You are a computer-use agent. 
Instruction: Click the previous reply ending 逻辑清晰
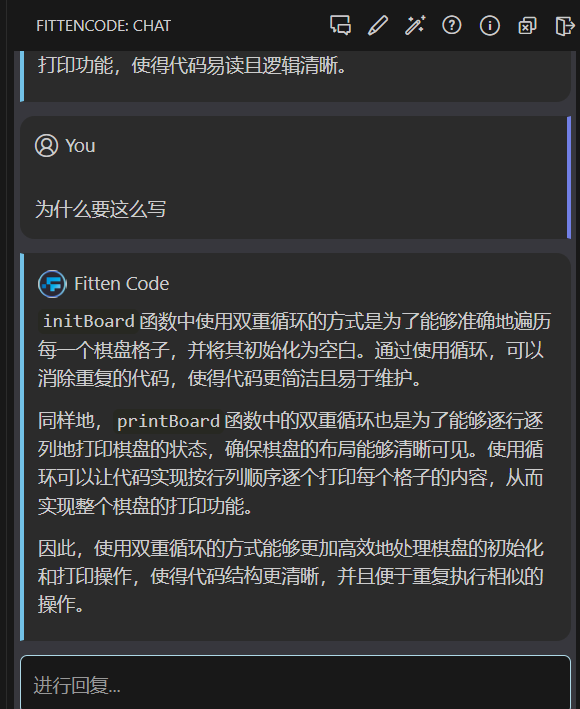coord(192,66)
